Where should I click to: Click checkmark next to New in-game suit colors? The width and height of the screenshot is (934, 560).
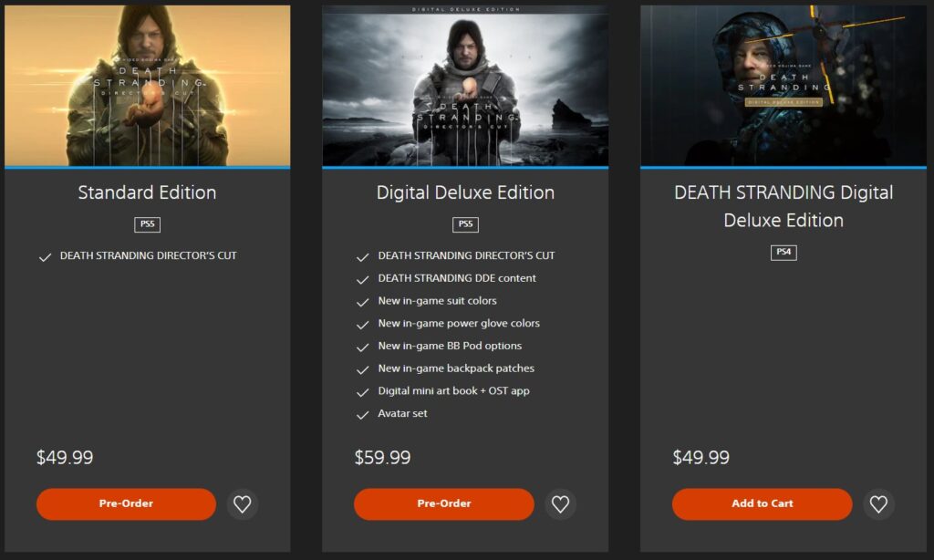(362, 301)
